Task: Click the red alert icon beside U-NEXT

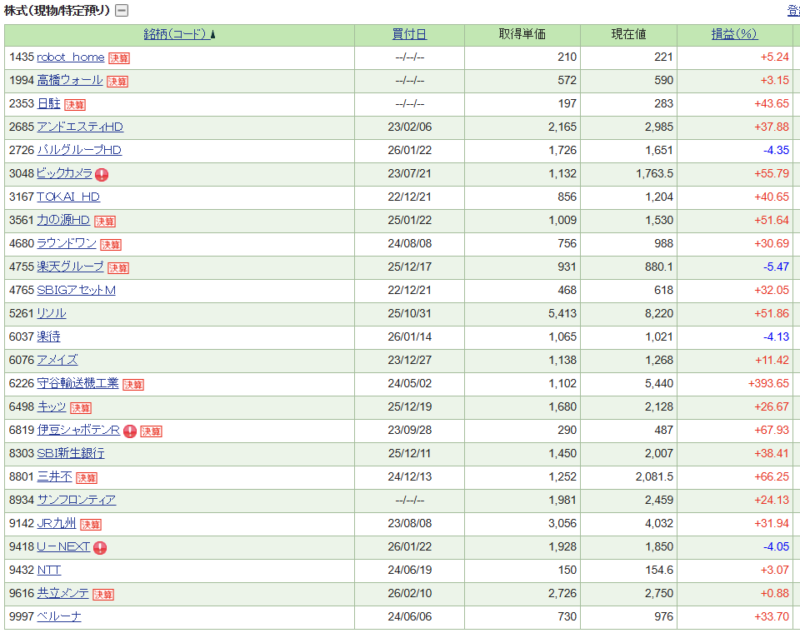Action: tap(100, 547)
